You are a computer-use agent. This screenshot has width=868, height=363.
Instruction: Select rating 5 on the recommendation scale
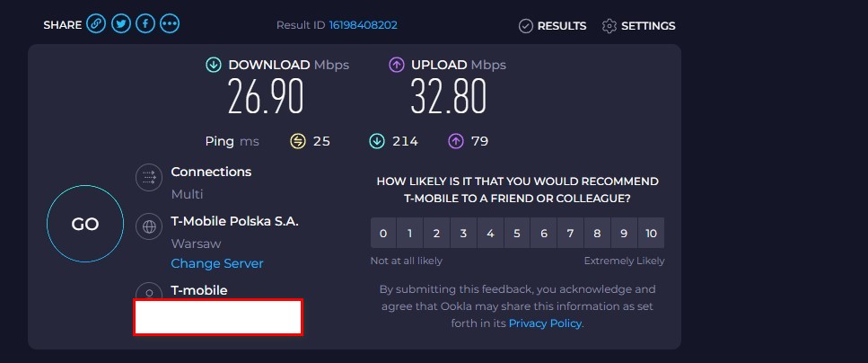(517, 233)
